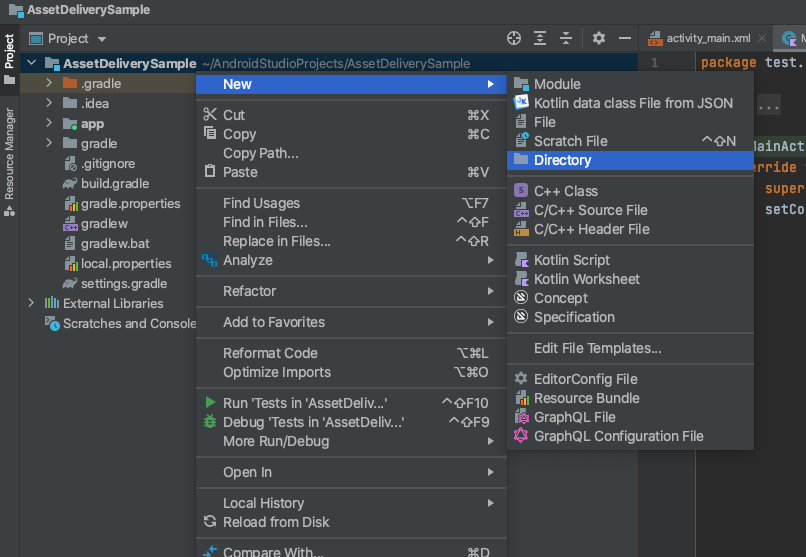Open the Local History submenu
Screen dimensions: 806x557
[351, 503]
